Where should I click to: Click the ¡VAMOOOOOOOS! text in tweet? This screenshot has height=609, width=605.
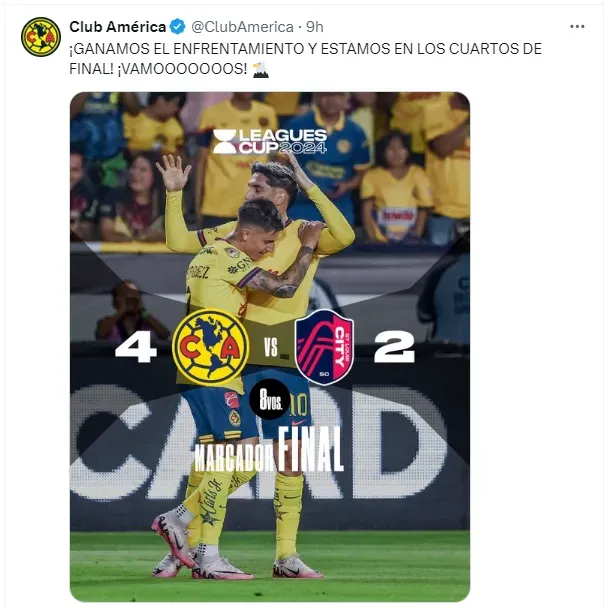pos(182,69)
